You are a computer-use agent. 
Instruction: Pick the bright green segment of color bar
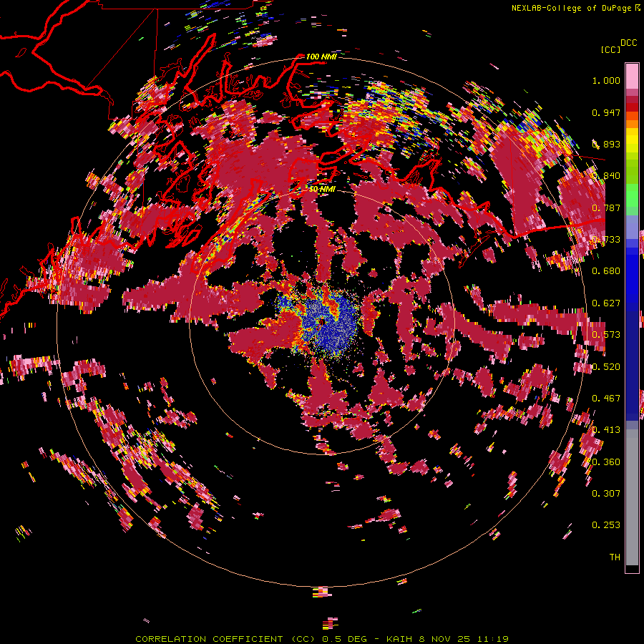point(632,195)
